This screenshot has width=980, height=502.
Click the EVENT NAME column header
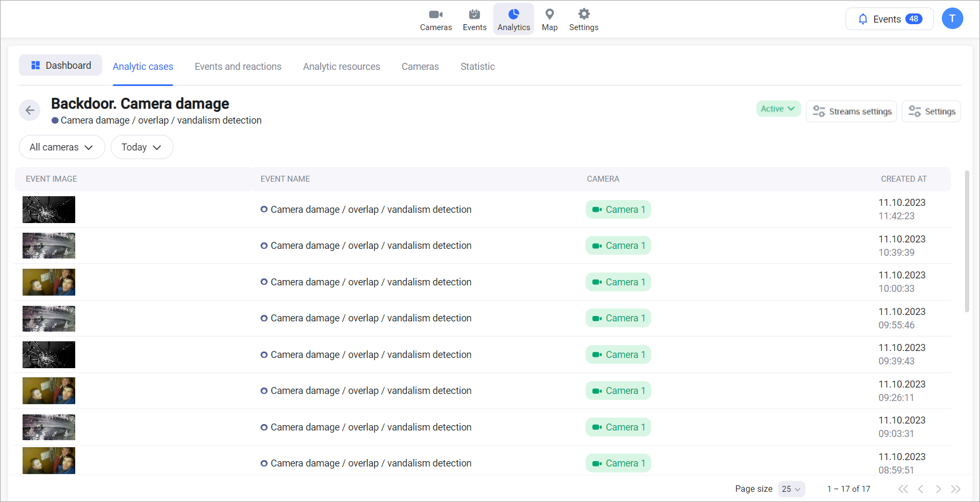(285, 179)
